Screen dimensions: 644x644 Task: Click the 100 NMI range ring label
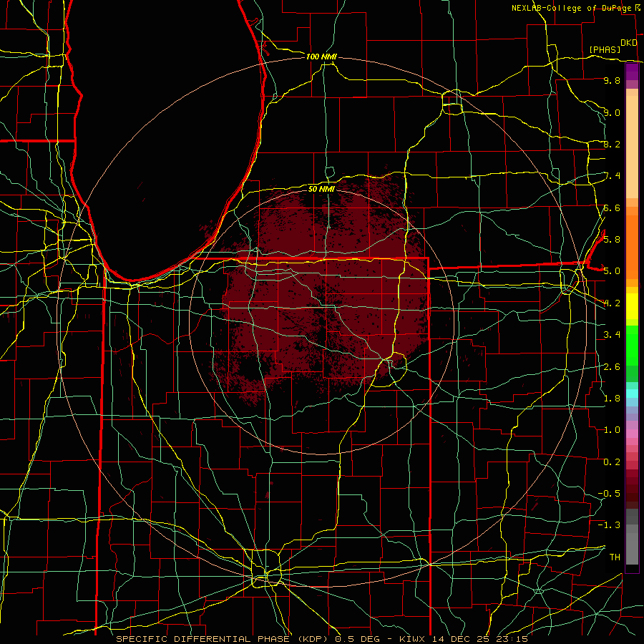(321, 57)
